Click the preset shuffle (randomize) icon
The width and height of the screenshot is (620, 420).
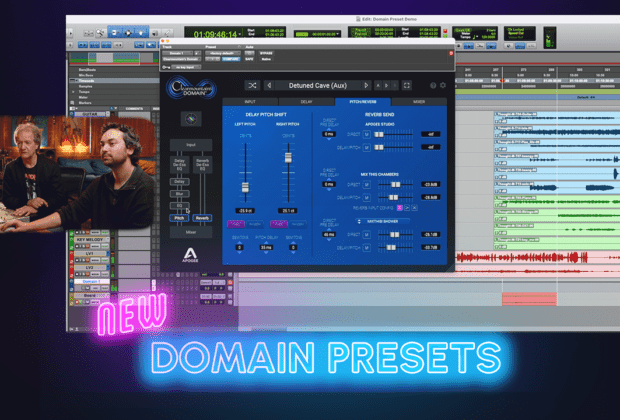point(252,85)
